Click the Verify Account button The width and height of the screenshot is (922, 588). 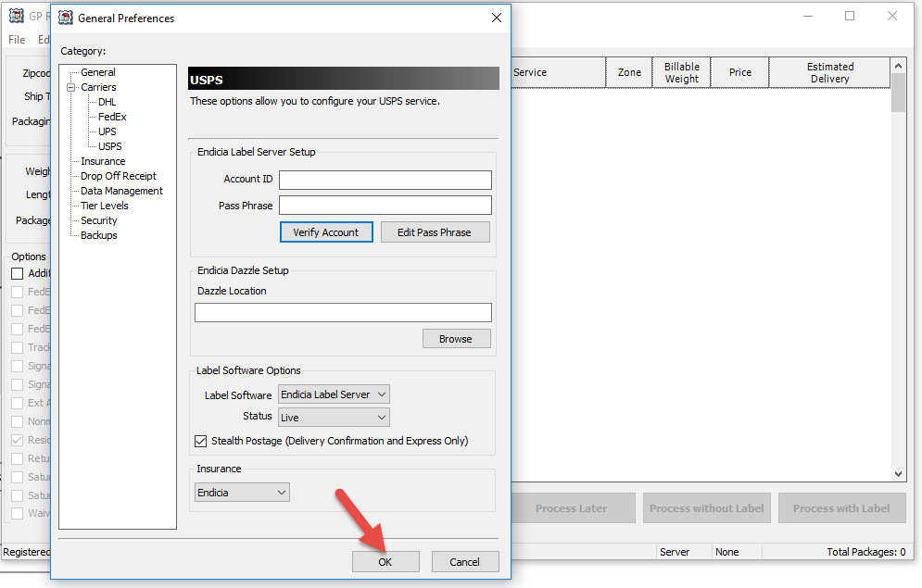click(x=326, y=232)
